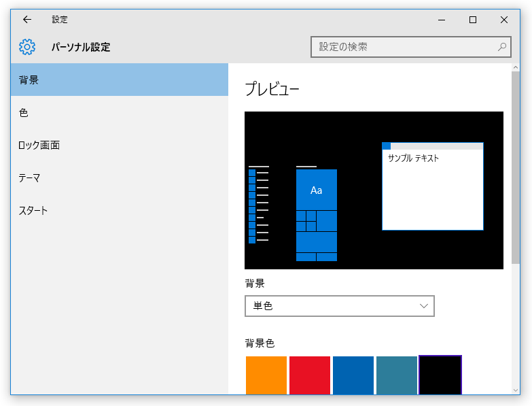Viewport: 532px width, 406px height.
Task: Click the scrollbar up arrow
Action: [x=516, y=67]
